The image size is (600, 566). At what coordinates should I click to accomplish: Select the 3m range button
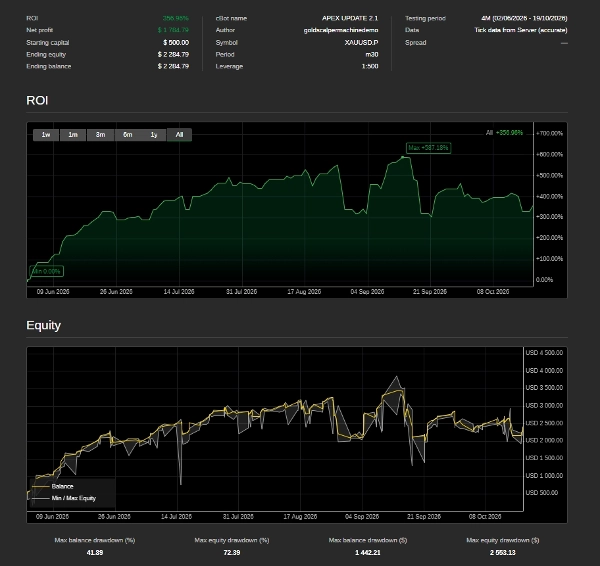click(100, 135)
